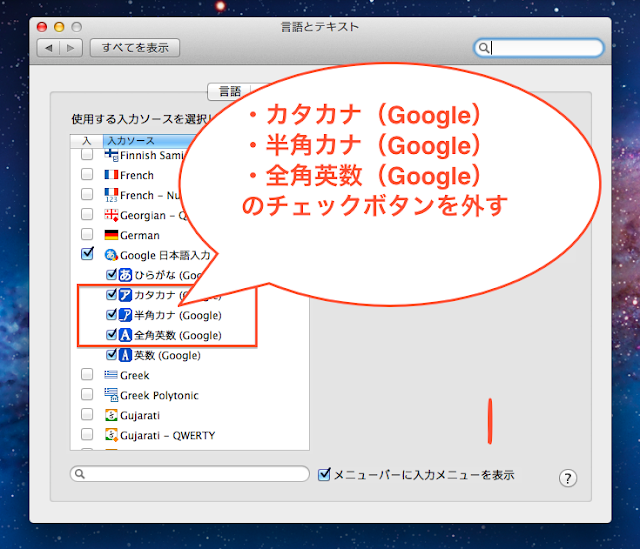This screenshot has height=549, width=640.
Task: Select the 半角カナ (Google) row text
Action: coord(178,316)
